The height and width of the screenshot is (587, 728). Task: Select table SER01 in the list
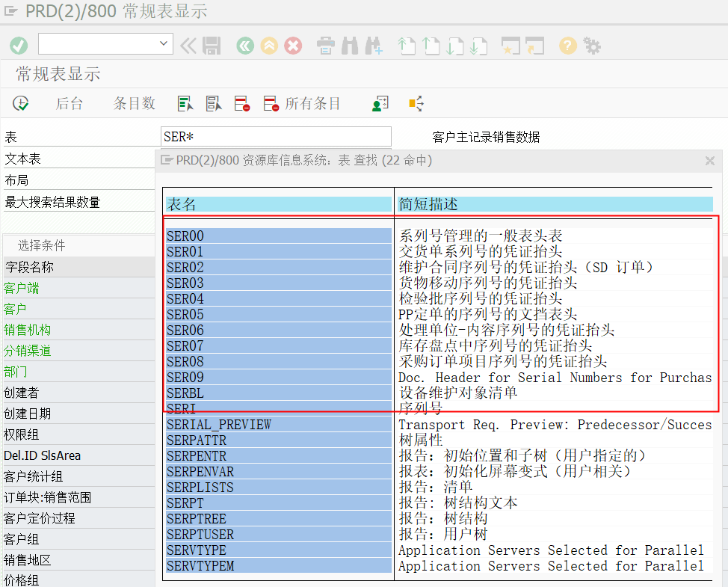(x=279, y=252)
